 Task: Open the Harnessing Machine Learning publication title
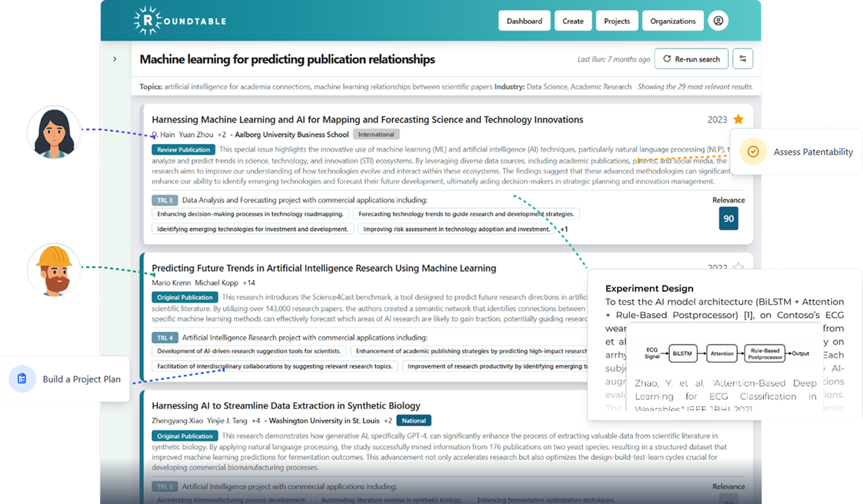[367, 119]
